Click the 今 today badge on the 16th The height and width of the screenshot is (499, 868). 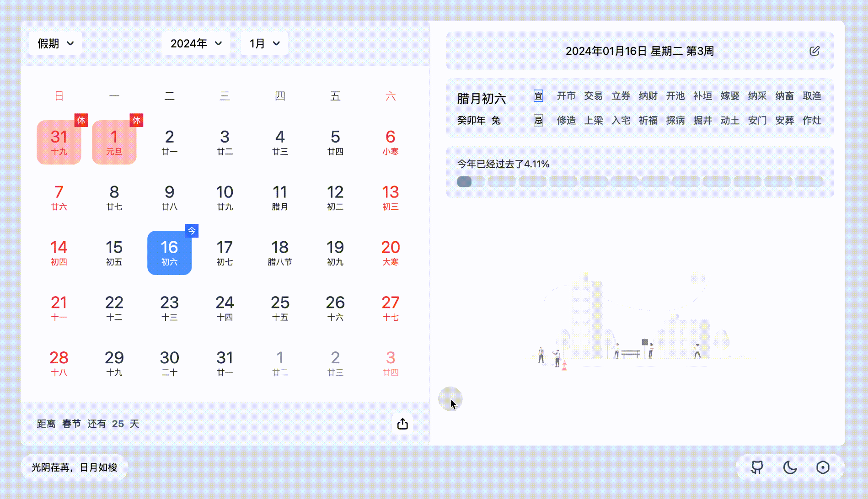tap(192, 231)
